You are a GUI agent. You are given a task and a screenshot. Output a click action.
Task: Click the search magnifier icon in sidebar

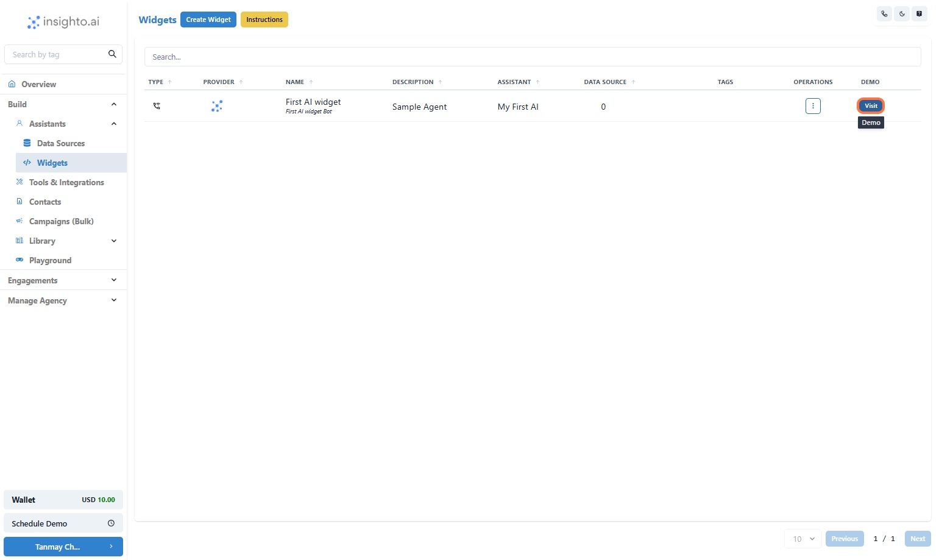point(112,54)
